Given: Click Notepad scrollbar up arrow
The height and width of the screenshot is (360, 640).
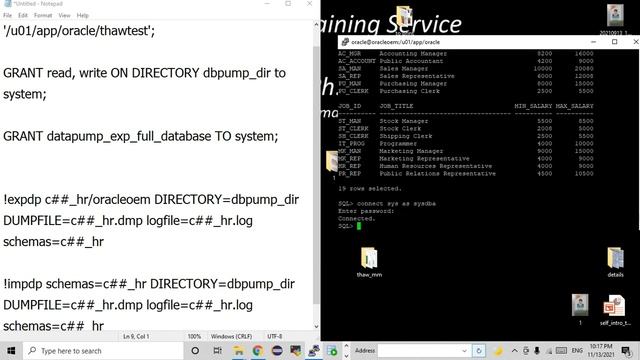Looking at the screenshot, I should 316,25.
